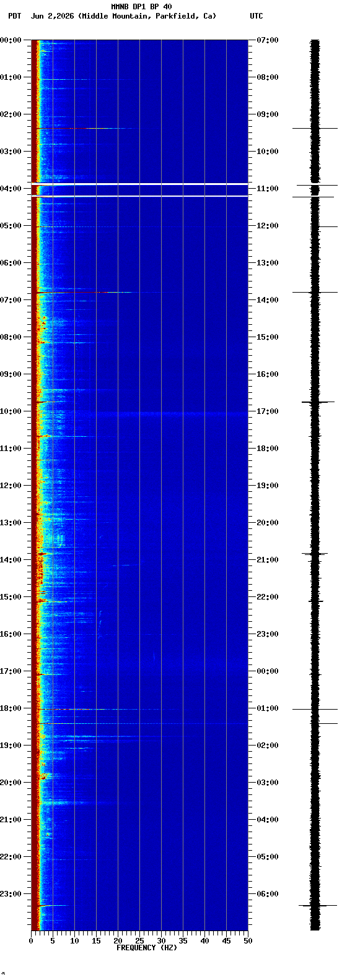Image resolution: width=342 pixels, height=980 pixels.
Task: Click the 17:00 UTC label on right axis
Action: 268,411
